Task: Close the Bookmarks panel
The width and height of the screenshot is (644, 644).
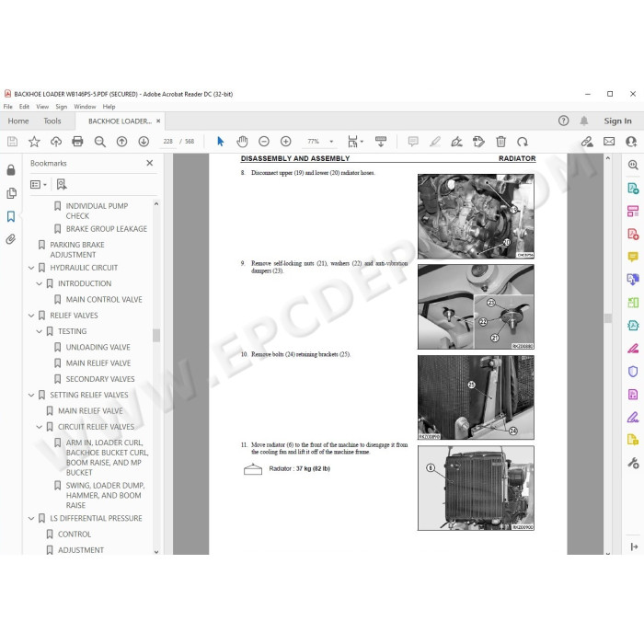Action: (149, 163)
